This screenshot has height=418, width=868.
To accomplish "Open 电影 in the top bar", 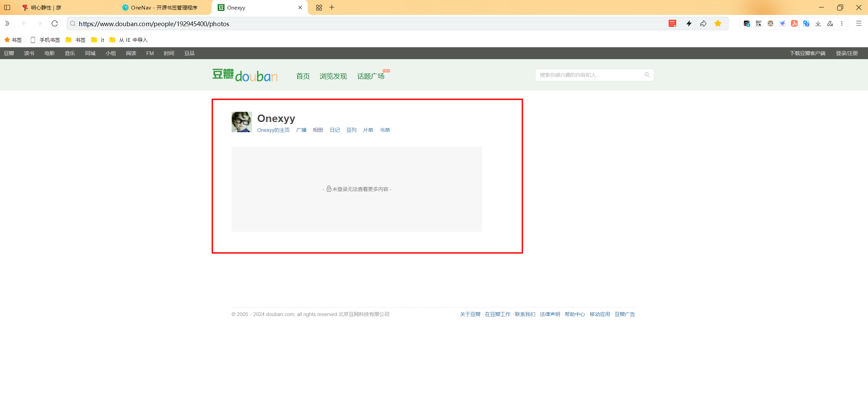I will (x=50, y=53).
